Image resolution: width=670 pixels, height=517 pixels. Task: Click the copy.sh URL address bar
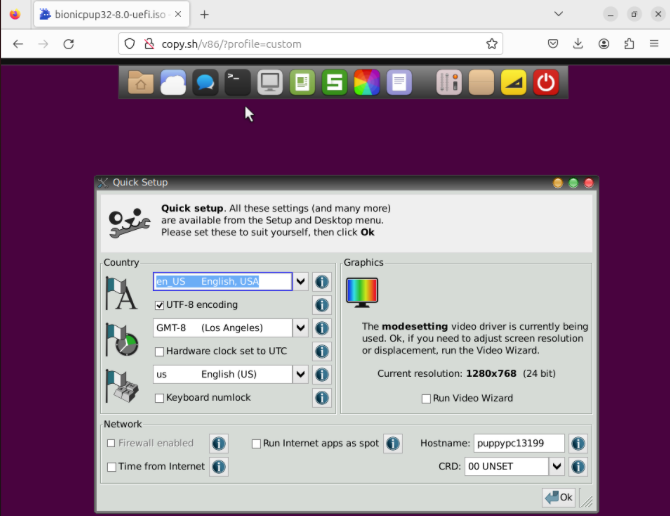tap(310, 44)
